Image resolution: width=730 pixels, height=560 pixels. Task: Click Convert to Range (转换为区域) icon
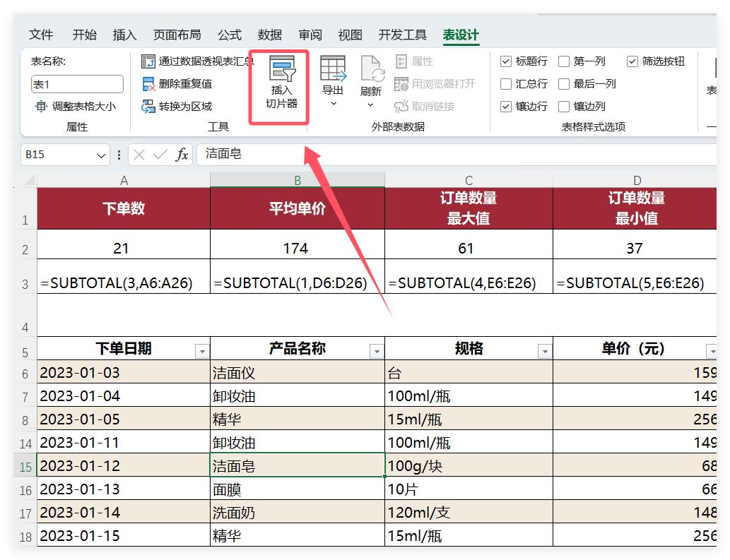click(148, 107)
